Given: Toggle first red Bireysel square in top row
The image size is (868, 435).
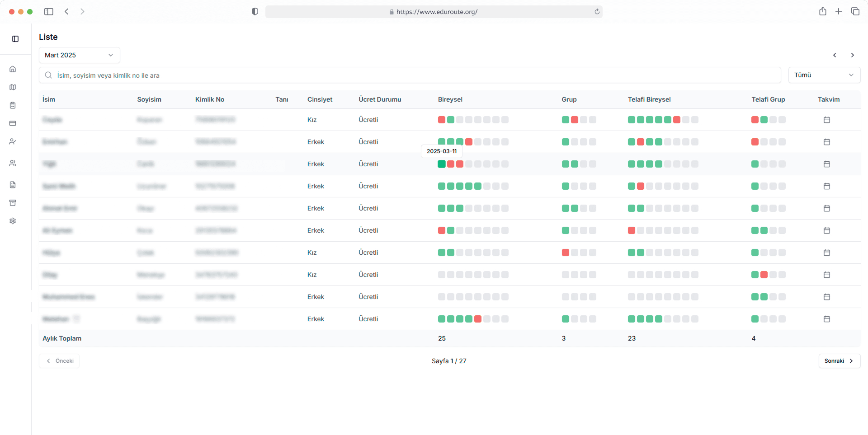Looking at the screenshot, I should click(442, 120).
